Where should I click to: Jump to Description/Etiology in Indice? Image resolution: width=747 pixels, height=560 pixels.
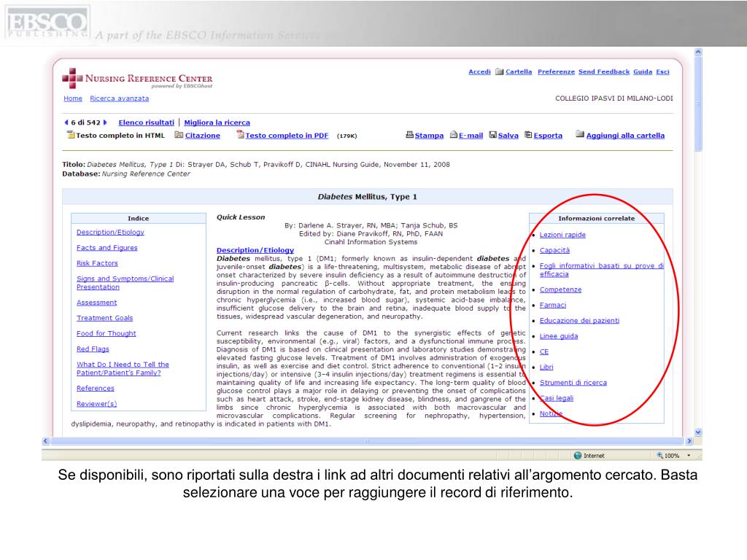coord(110,232)
